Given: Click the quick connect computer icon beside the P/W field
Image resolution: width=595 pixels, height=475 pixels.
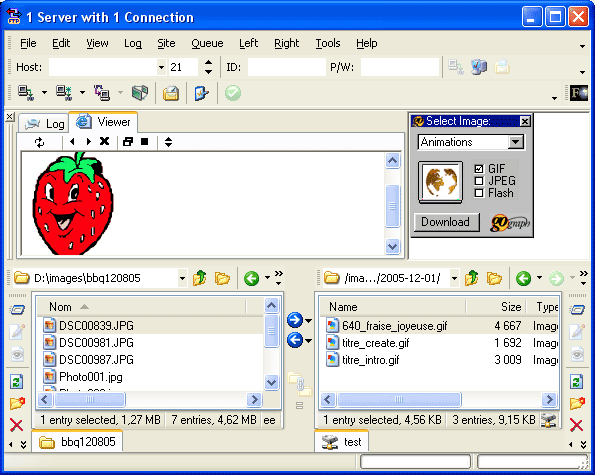Looking at the screenshot, I should pos(479,67).
